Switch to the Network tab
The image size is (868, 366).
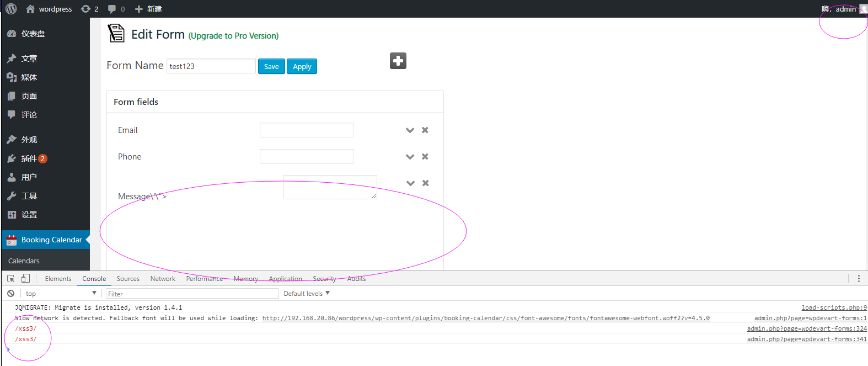pos(163,279)
